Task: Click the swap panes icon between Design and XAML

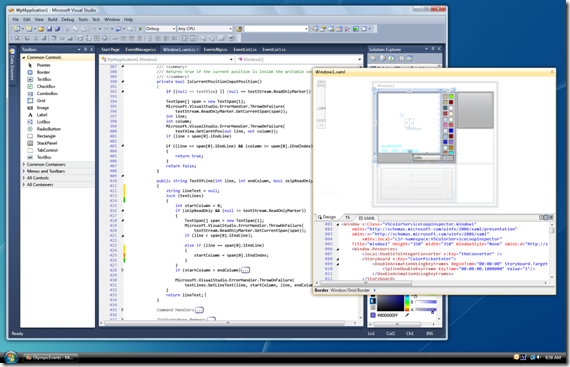Action: tap(348, 217)
